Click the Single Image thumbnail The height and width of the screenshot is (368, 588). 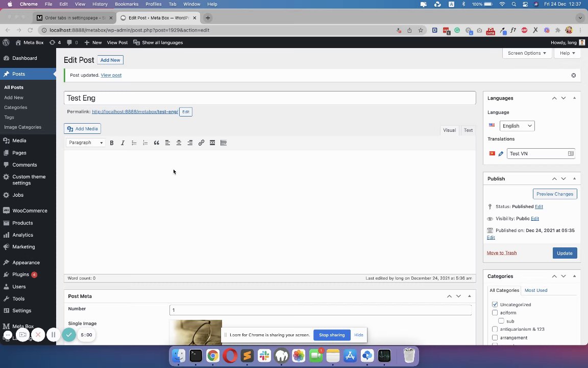click(196, 332)
